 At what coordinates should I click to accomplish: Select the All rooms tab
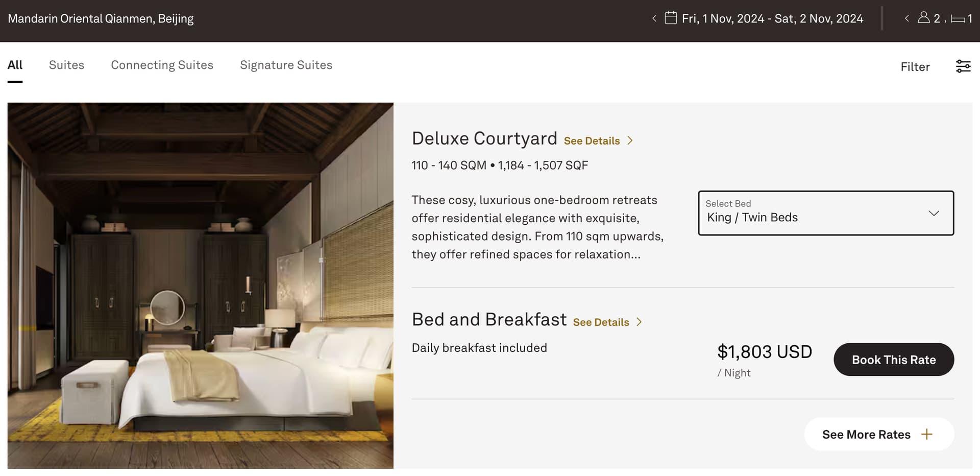click(x=15, y=65)
